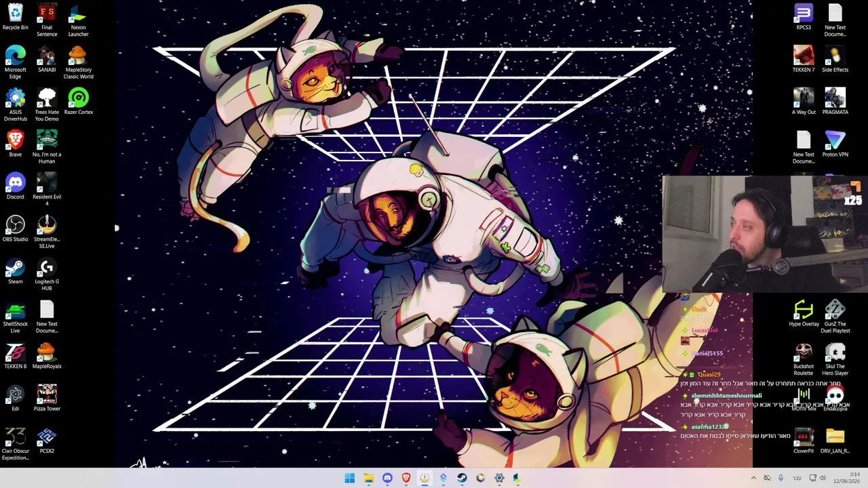Select the OBS Studio desktop shortcut
868x488 pixels.
coord(15,229)
